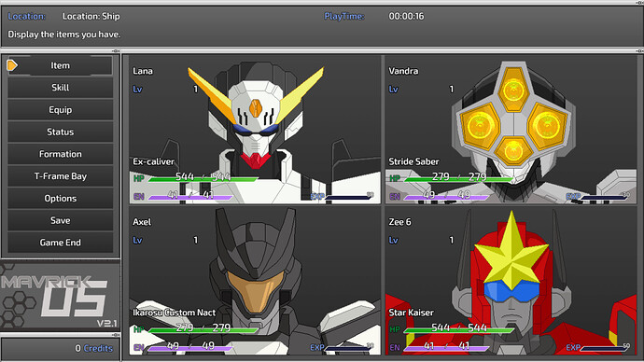Select the Game End command
This screenshot has width=644, height=362.
60,243
